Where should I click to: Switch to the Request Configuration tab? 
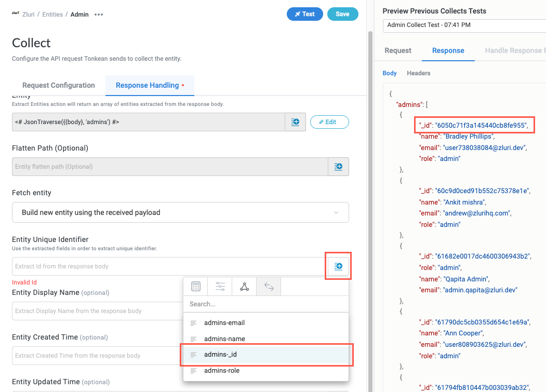click(x=59, y=85)
